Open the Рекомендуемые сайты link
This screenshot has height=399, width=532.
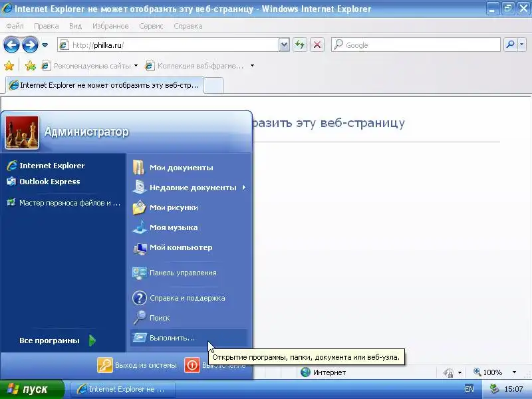(86, 66)
